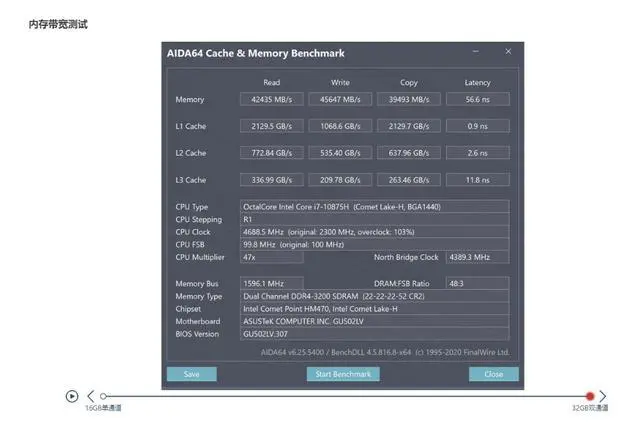The image size is (640, 425).
Task: Click L1 Cache Read value 2129.5 GB/s
Action: point(272,126)
